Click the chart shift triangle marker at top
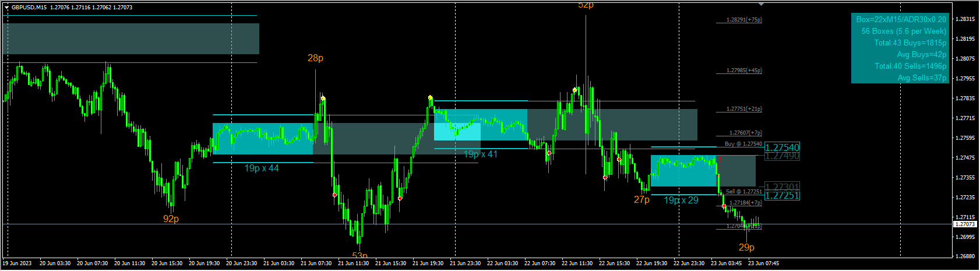 click(x=761, y=4)
